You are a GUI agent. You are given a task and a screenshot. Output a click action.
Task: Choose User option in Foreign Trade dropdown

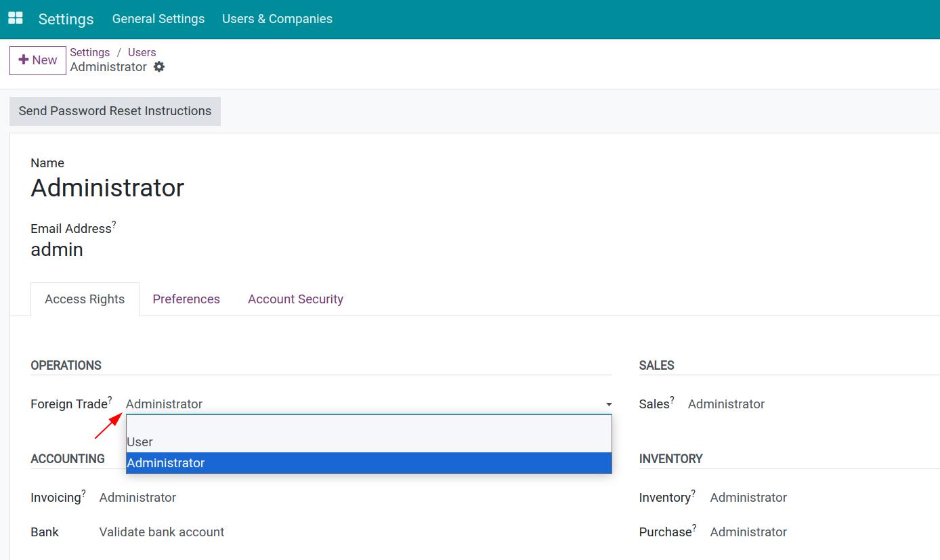coord(368,442)
